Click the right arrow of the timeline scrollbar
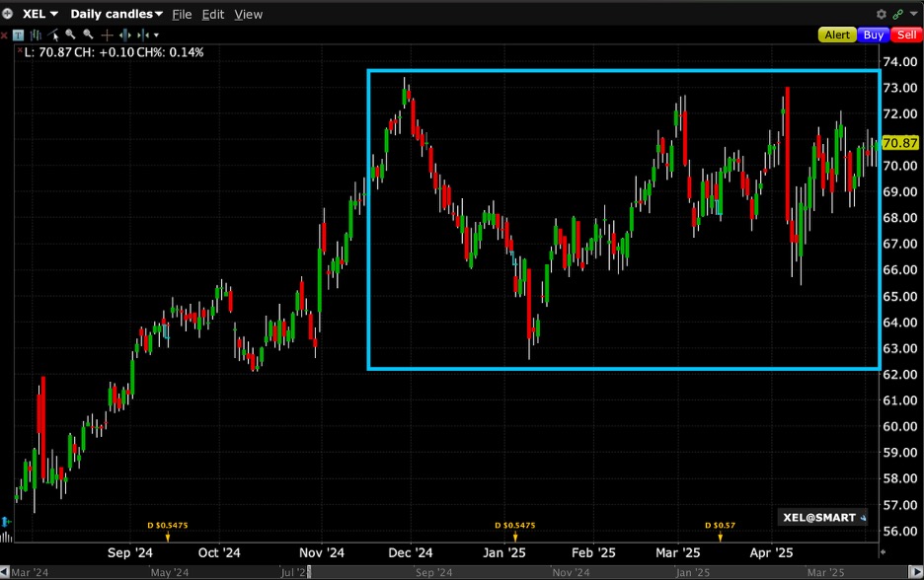The height and width of the screenshot is (580, 924). click(916, 572)
